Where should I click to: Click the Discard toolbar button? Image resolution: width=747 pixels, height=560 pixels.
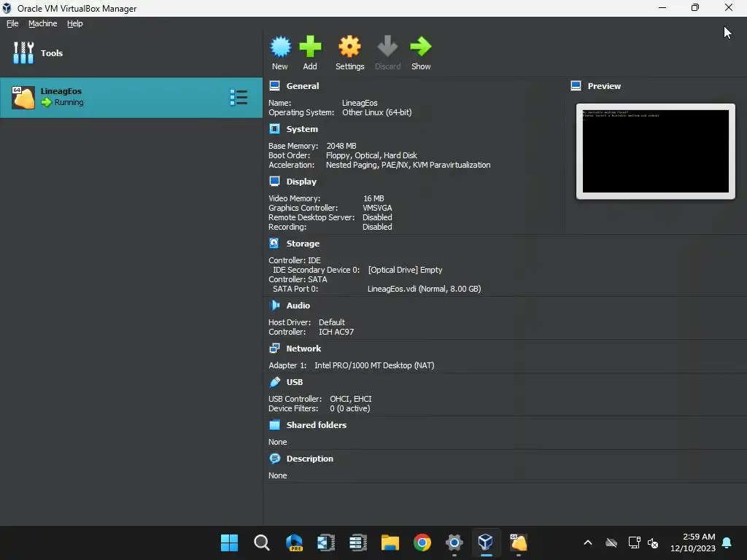click(387, 52)
